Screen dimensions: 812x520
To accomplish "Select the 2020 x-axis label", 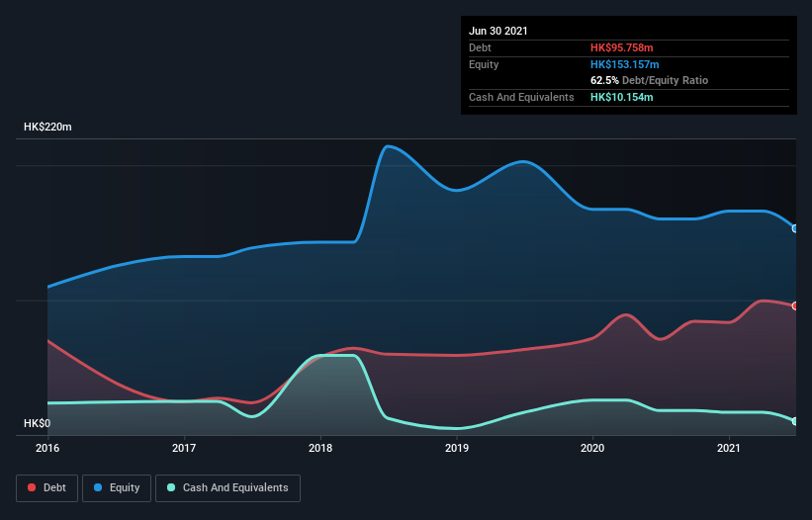I will pyautogui.click(x=592, y=448).
